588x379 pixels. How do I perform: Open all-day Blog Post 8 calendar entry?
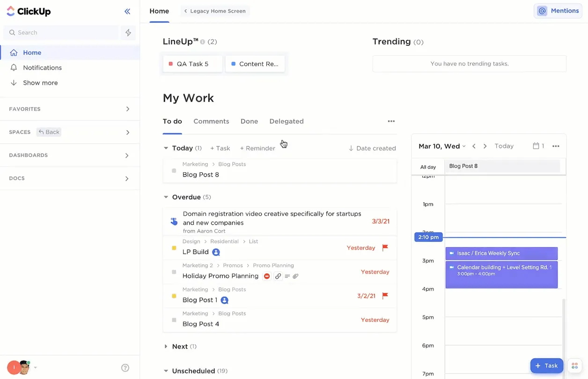[x=502, y=166]
